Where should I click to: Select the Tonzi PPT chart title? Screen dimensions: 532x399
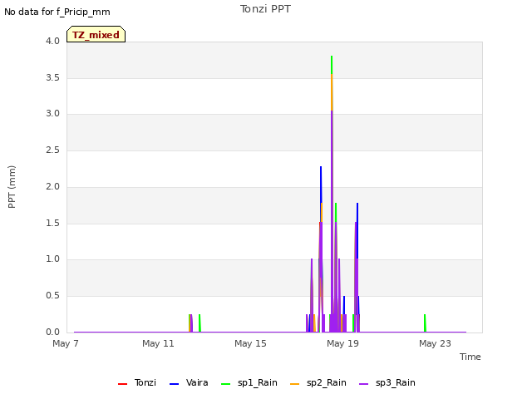point(265,9)
